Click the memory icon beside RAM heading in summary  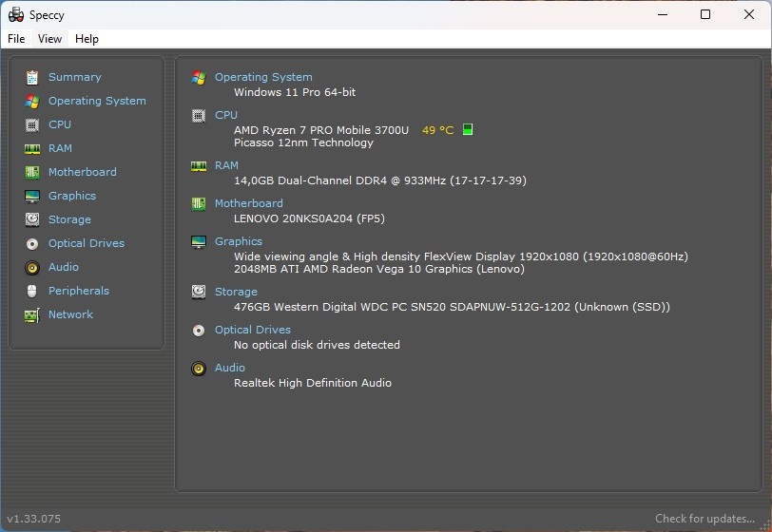pos(199,166)
